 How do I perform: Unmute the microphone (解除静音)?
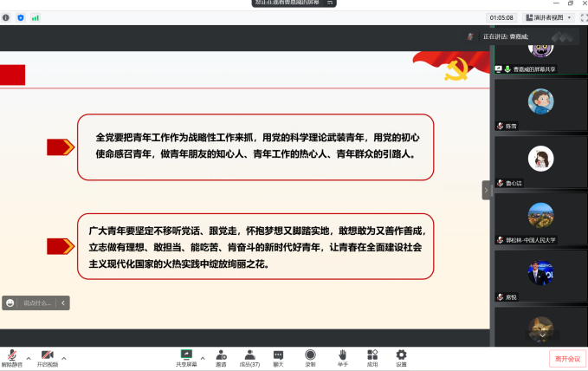(12, 356)
